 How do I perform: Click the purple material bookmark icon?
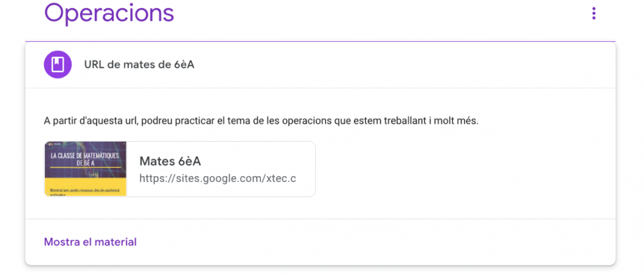click(x=58, y=64)
